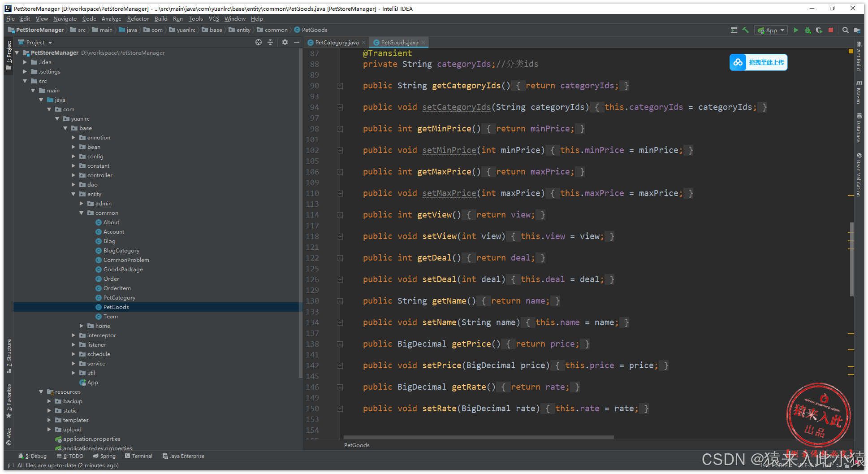The height and width of the screenshot is (474, 868).
Task: Click the editor horizontal scrollbar
Action: (x=479, y=437)
